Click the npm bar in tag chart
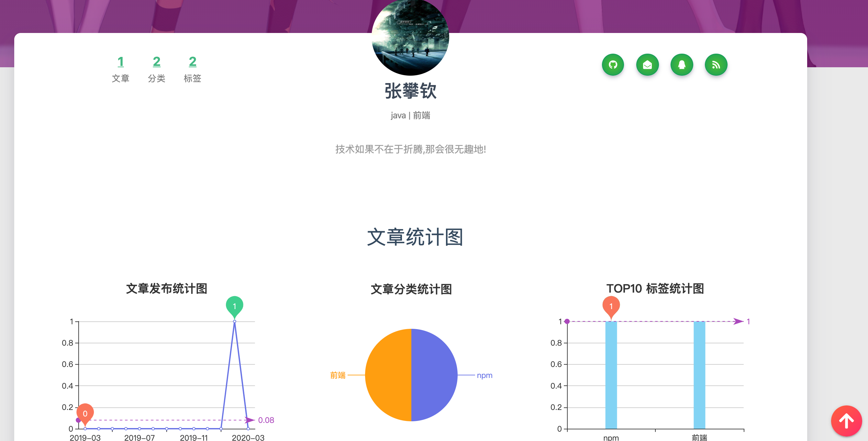Image resolution: width=868 pixels, height=441 pixels. point(611,375)
